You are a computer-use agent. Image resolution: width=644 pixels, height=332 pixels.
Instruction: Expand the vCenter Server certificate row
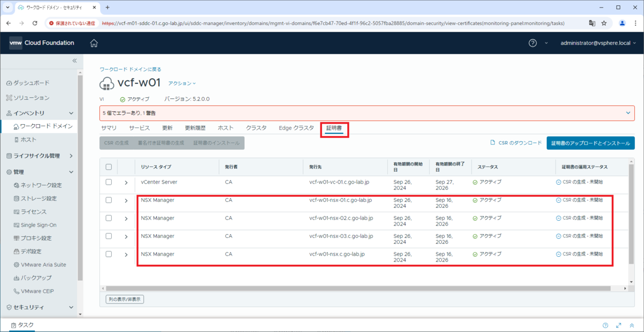(x=126, y=183)
